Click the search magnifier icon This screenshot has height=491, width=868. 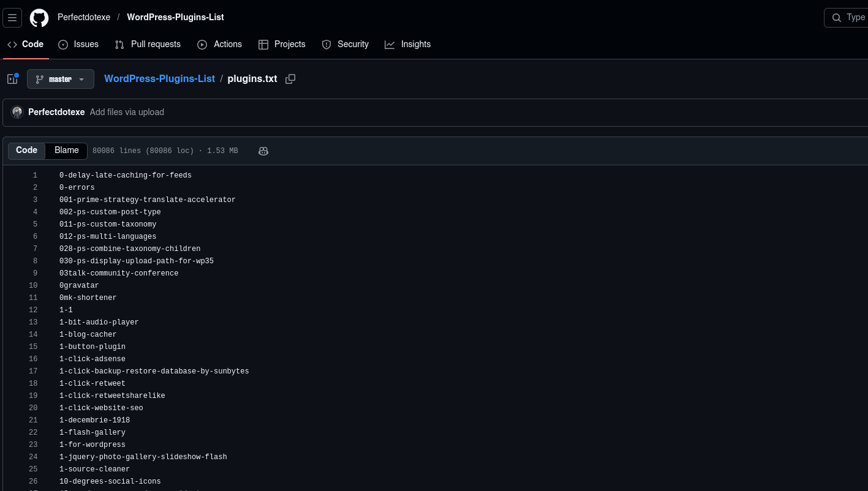pyautogui.click(x=837, y=18)
